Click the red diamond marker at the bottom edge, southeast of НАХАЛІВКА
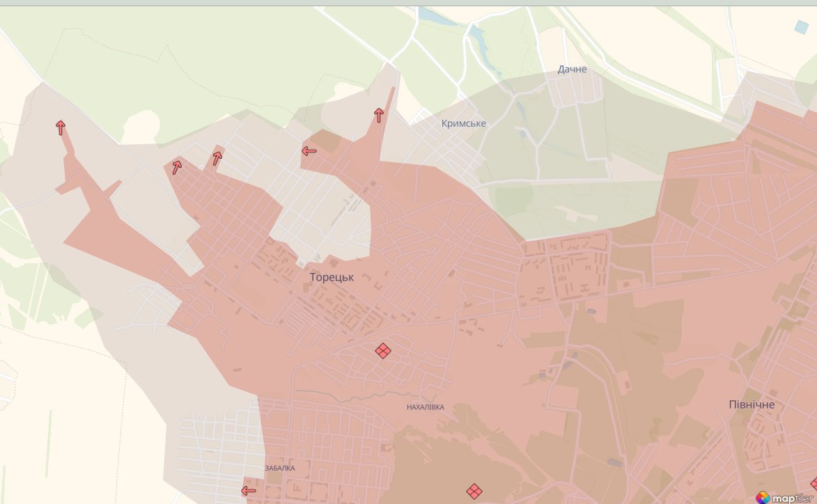 pyautogui.click(x=474, y=491)
